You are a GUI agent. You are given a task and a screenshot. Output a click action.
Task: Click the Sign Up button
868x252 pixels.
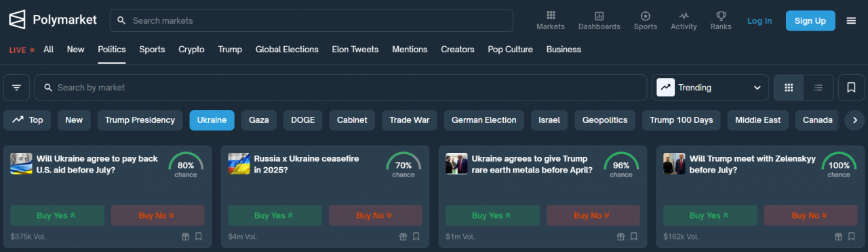point(810,20)
